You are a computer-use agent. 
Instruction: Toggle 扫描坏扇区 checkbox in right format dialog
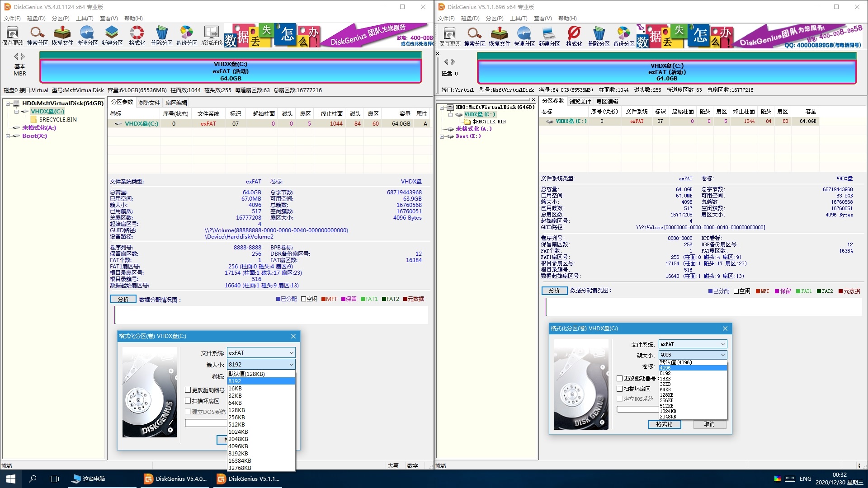click(x=620, y=389)
